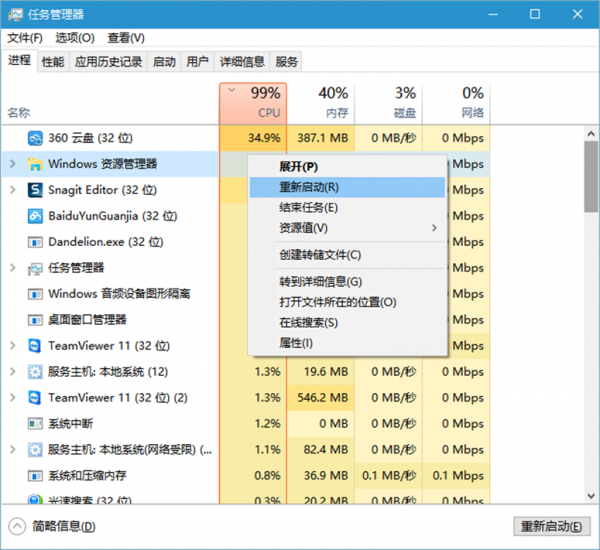Image resolution: width=600 pixels, height=550 pixels.
Task: Switch to the 启动 tab
Action: click(164, 62)
